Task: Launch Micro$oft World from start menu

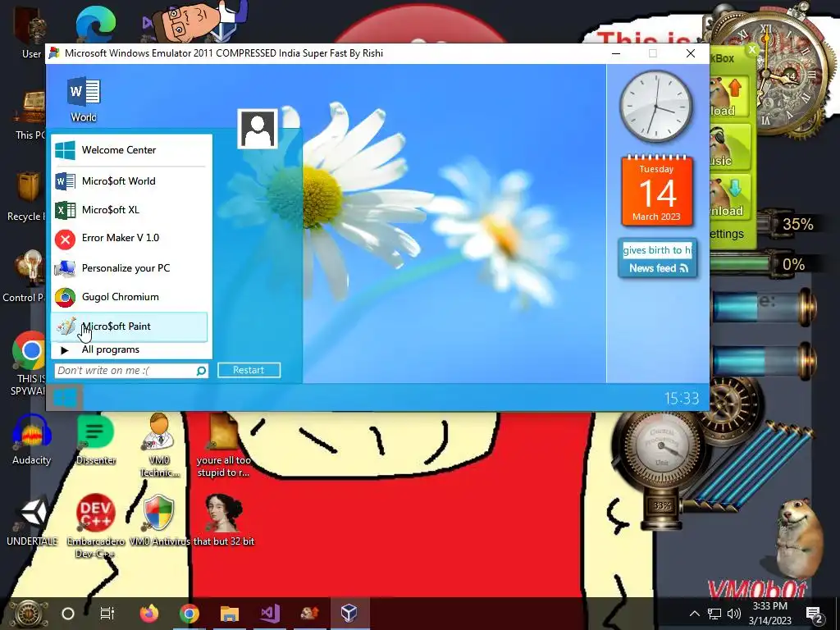Action: coord(130,181)
